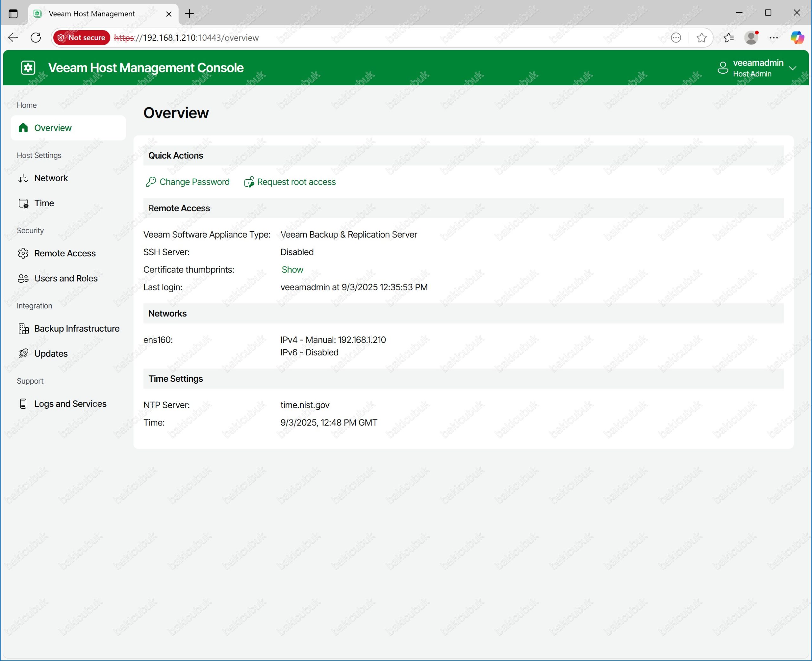Click Veeam Host Management Console title
Screen dimensions: 812x661
point(146,68)
